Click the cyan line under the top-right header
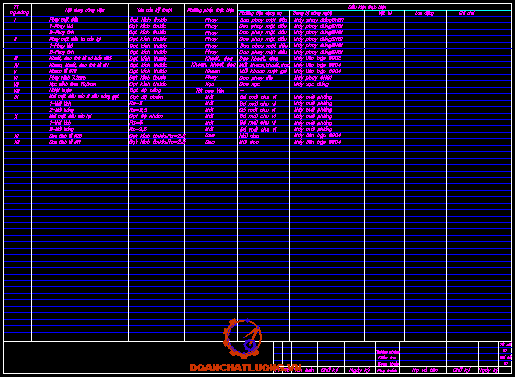The height and width of the screenshot is (377, 515). (374, 11)
